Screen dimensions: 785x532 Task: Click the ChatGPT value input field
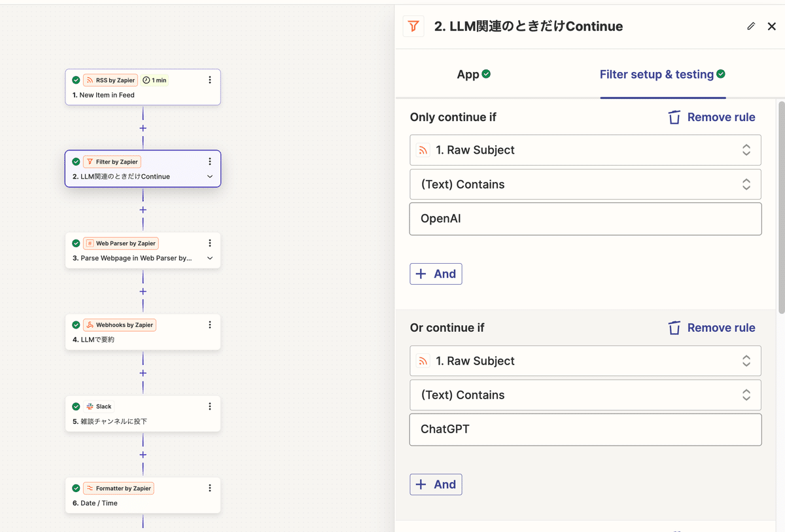(x=585, y=429)
